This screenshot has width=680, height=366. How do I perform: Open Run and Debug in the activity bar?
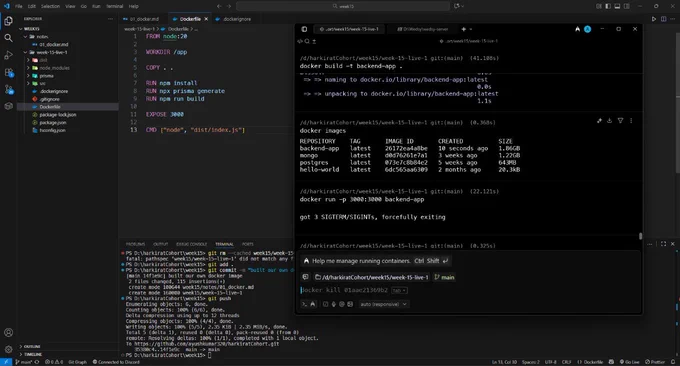8,55
